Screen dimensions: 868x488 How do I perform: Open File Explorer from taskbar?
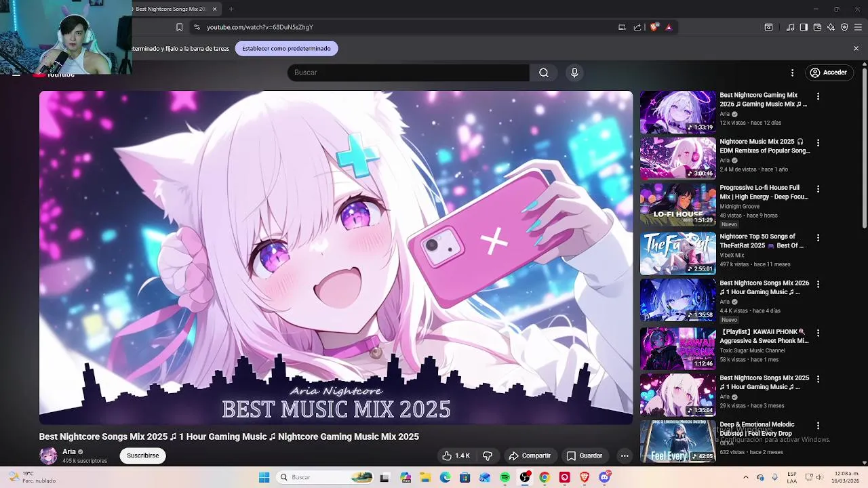click(425, 477)
